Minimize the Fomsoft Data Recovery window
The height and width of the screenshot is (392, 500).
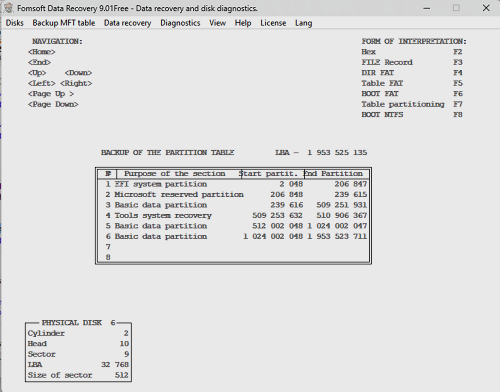point(427,8)
